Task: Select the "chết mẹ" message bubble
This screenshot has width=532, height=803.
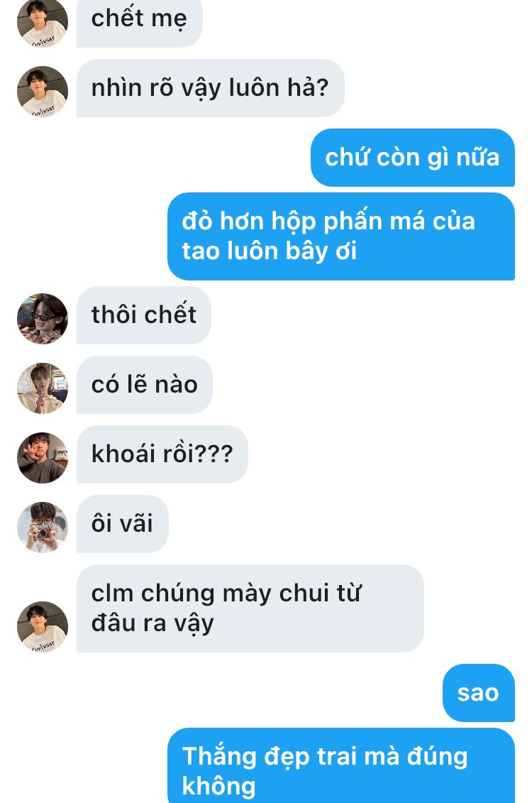Action: tap(140, 23)
